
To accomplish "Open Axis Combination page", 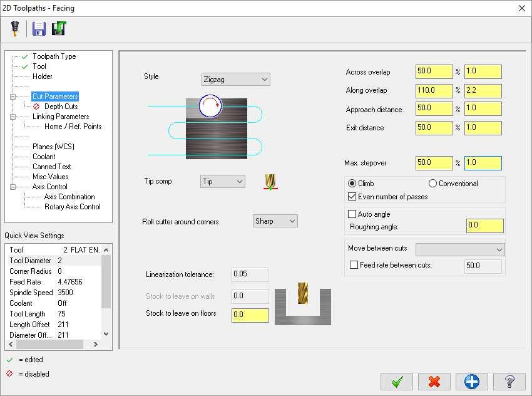I will pyautogui.click(x=69, y=197).
